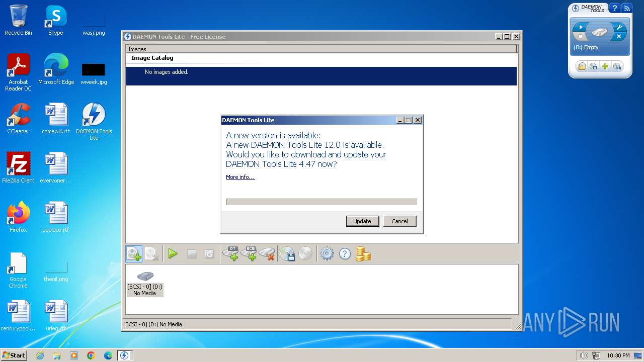The image size is (644, 362).
Task: Click the gadget green plus icon
Action: click(x=605, y=66)
